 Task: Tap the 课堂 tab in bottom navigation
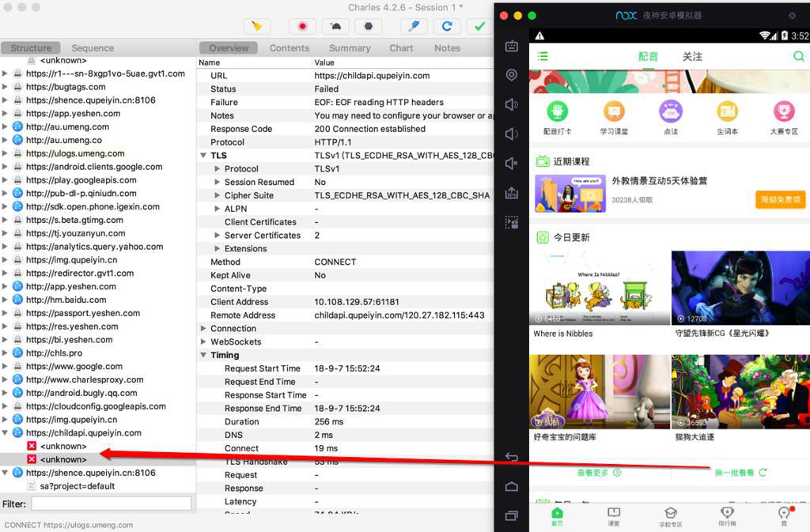coord(614,516)
